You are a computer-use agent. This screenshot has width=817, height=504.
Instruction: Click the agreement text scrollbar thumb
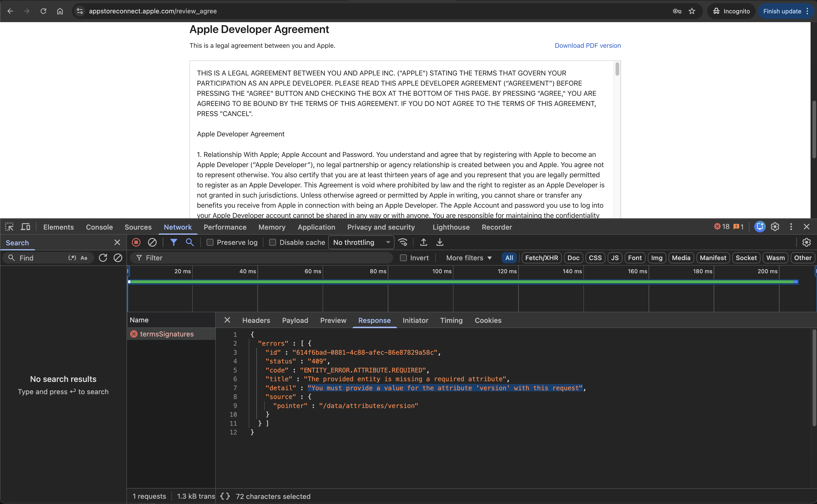[x=617, y=69]
